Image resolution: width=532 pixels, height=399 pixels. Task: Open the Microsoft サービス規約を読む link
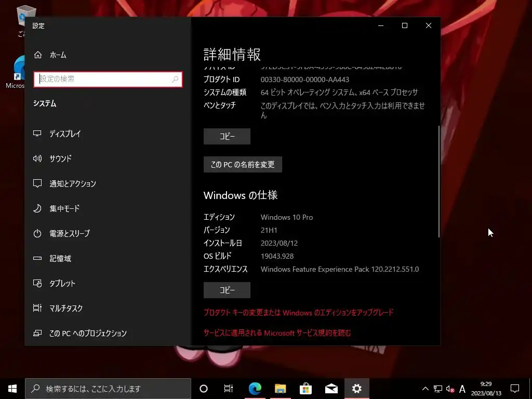[277, 333]
